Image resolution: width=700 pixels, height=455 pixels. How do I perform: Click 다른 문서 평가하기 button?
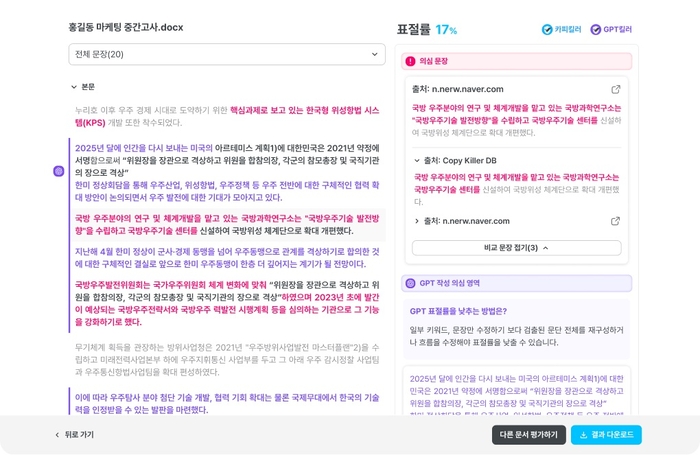click(529, 434)
